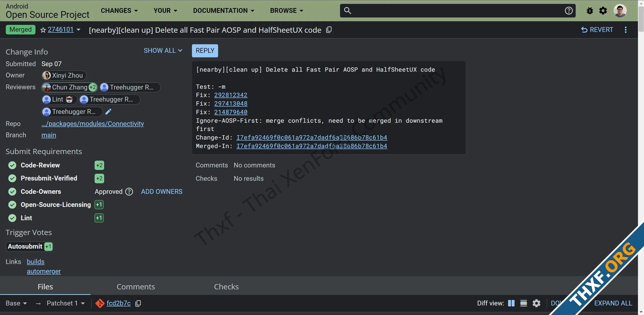Open the DOCUMENTATION dropdown menu
644x315 pixels.
(224, 11)
